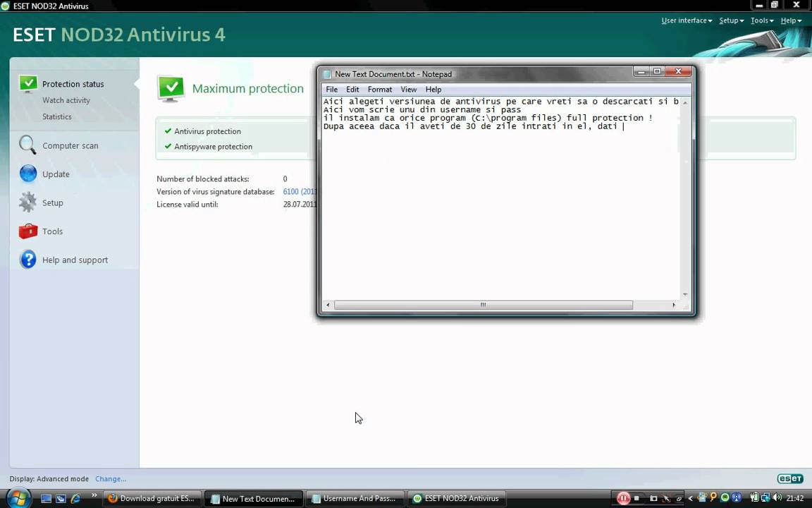Screen dimensions: 812x508
Task: Open Statistics under Protection status
Action: [x=57, y=116]
